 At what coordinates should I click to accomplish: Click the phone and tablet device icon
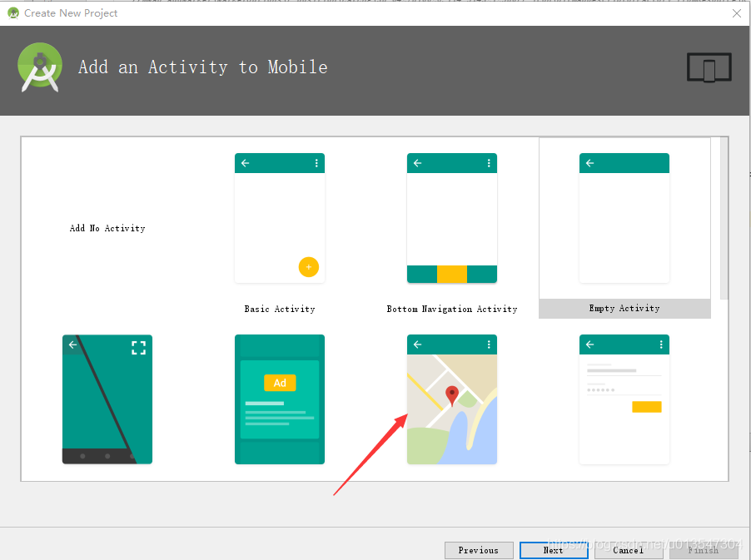pyautogui.click(x=709, y=67)
